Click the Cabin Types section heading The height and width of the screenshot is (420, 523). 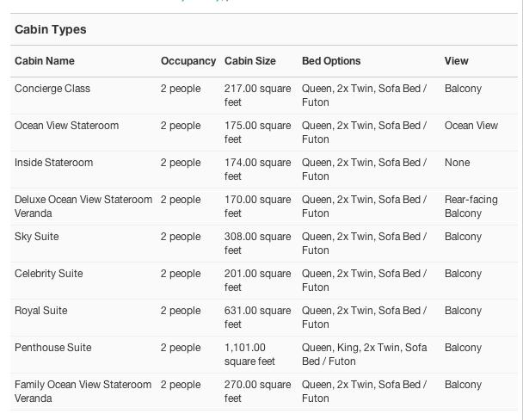click(51, 29)
